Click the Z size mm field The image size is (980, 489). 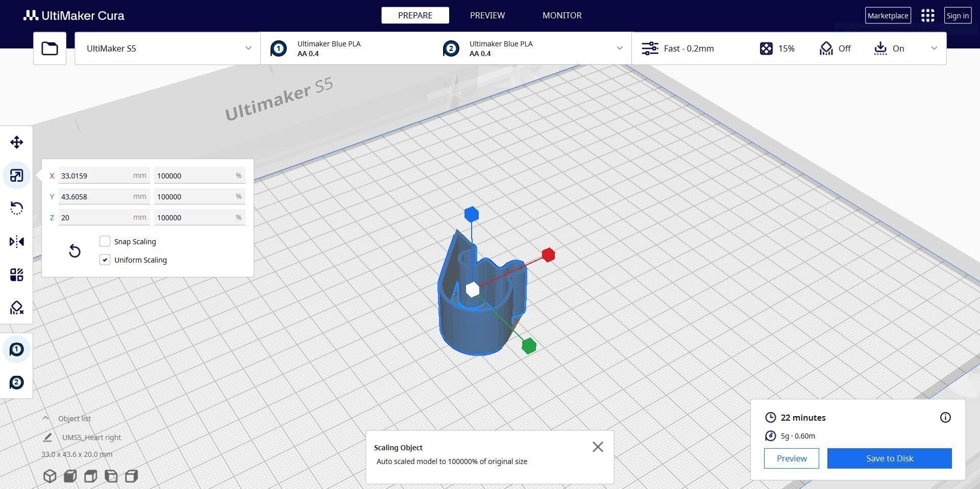pos(104,217)
